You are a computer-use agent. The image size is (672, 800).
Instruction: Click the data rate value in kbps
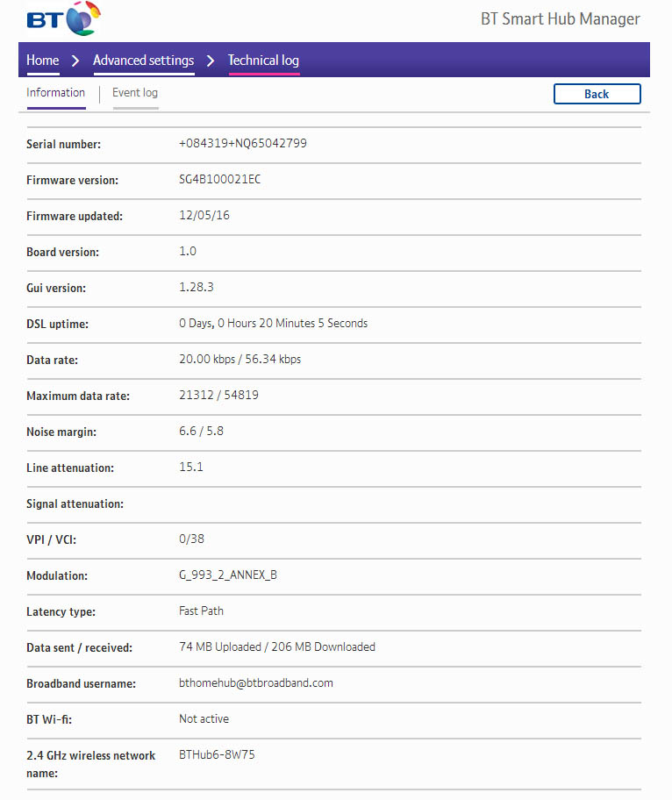pyautogui.click(x=239, y=360)
